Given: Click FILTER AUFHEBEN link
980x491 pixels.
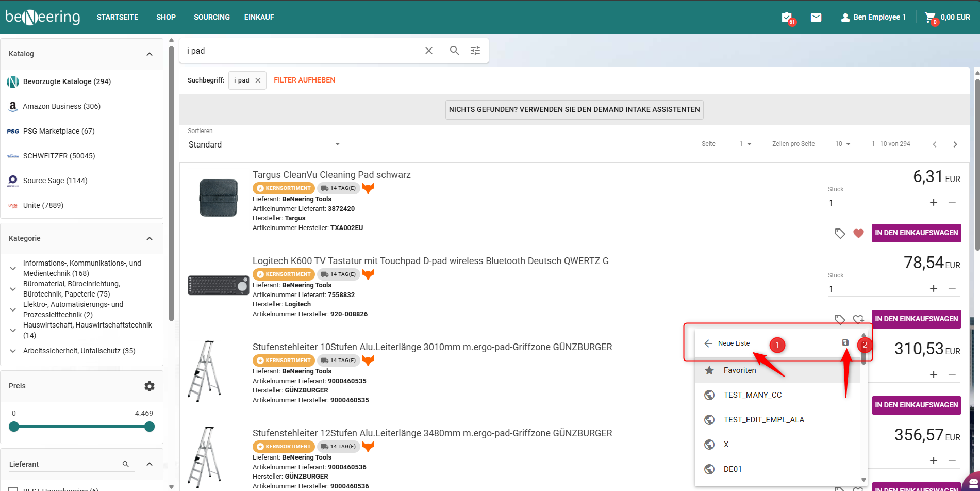Looking at the screenshot, I should coord(304,80).
